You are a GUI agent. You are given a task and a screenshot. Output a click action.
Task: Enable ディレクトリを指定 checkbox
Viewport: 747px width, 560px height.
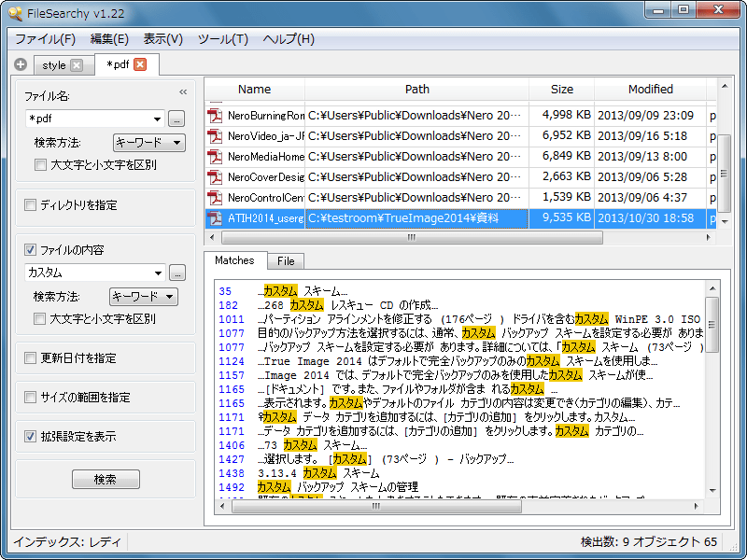pyautogui.click(x=30, y=204)
